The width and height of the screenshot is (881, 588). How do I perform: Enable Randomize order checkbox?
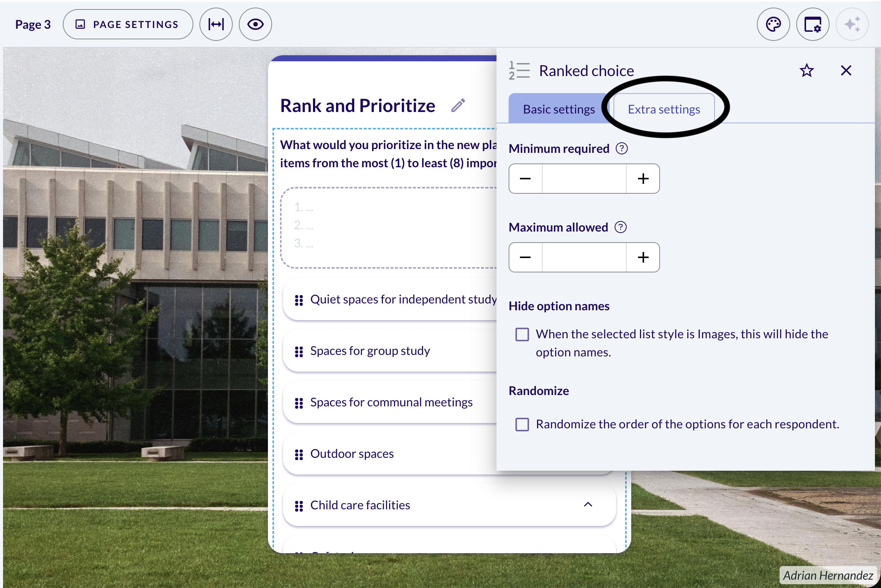(522, 425)
